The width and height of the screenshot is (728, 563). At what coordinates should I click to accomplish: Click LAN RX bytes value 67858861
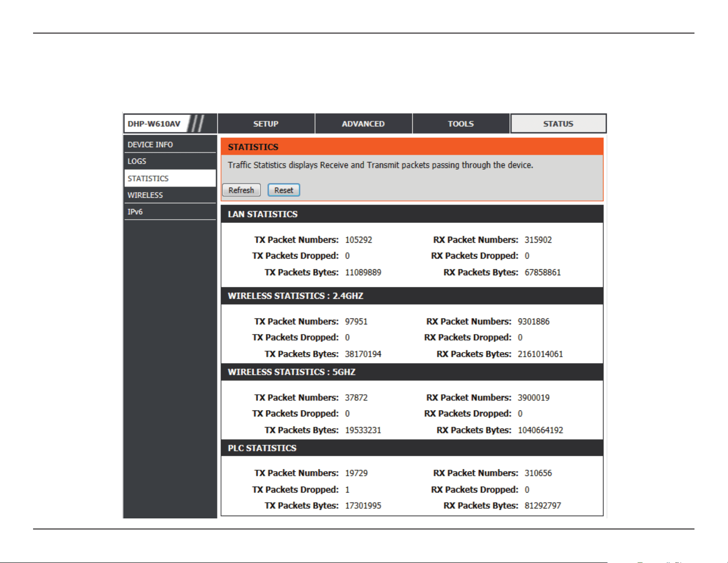[x=543, y=273]
